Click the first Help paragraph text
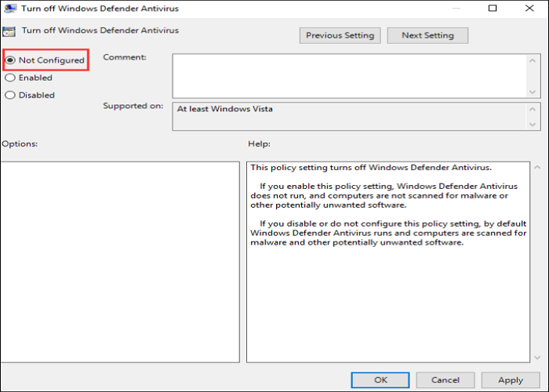 click(x=371, y=168)
